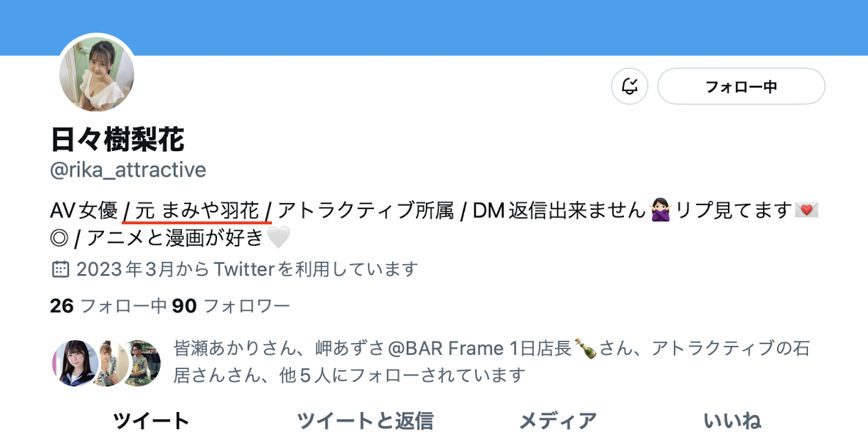View the いいね tab
The width and height of the screenshot is (868, 437).
732,421
